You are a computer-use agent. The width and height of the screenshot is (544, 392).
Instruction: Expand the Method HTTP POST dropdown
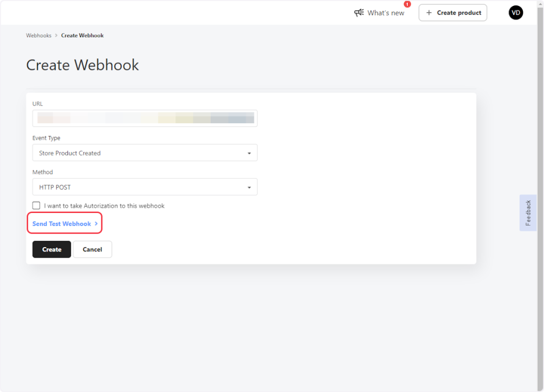pos(144,187)
